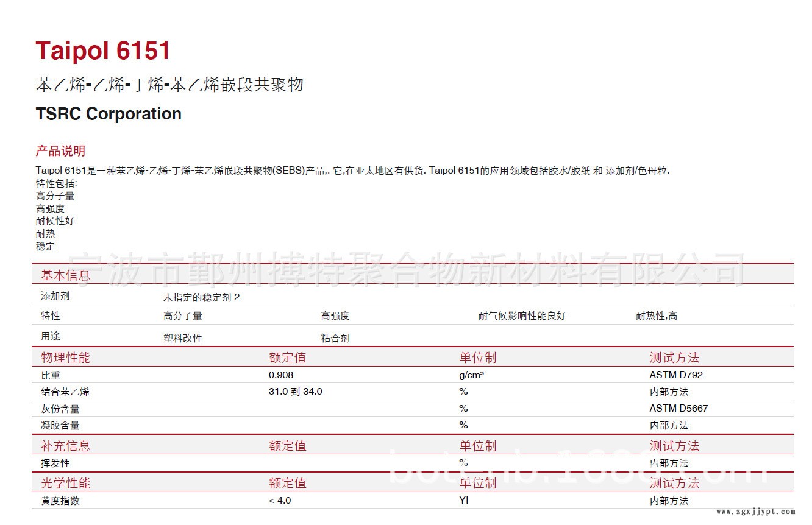Select '耐候性好' in the feature list
Viewport: 812px width, 525px height.
(55, 221)
